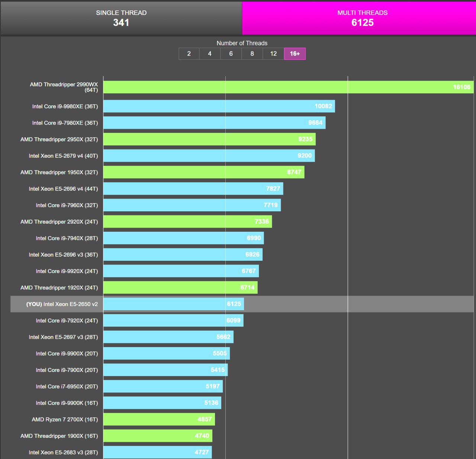Click the Intel Core i9-9900K label
Viewport: 476px width, 459px height.
coord(67,403)
